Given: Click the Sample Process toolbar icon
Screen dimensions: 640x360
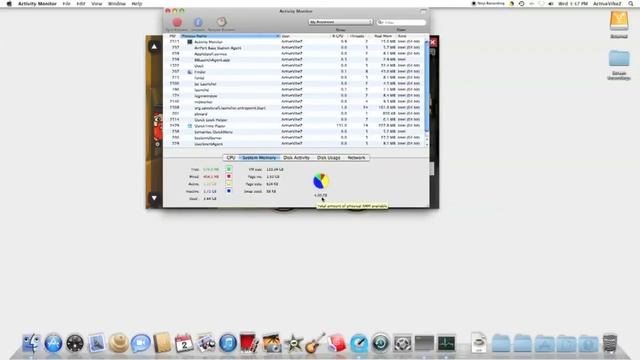Looking at the screenshot, I should pos(221,22).
